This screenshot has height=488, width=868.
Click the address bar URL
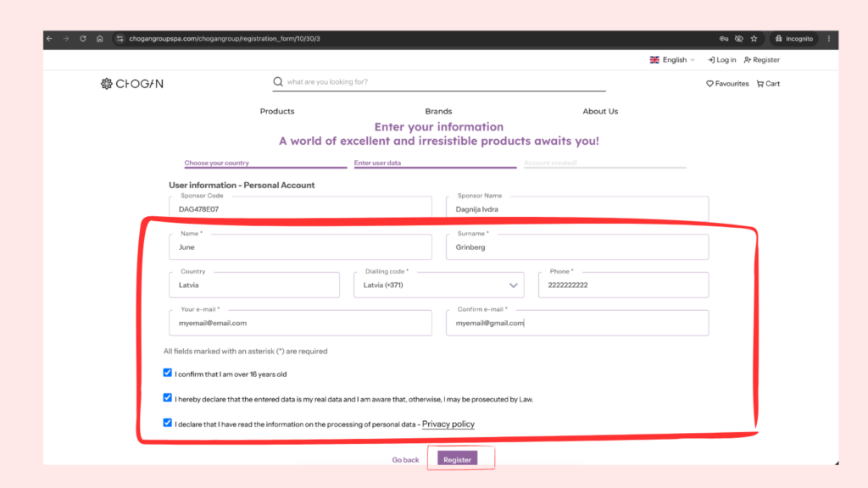[x=225, y=39]
